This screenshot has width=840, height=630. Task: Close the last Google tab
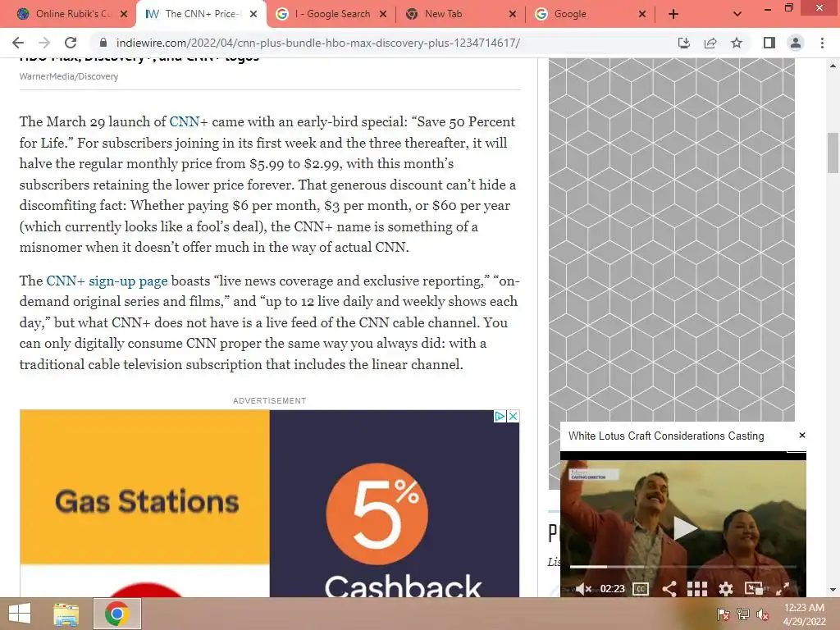642,14
